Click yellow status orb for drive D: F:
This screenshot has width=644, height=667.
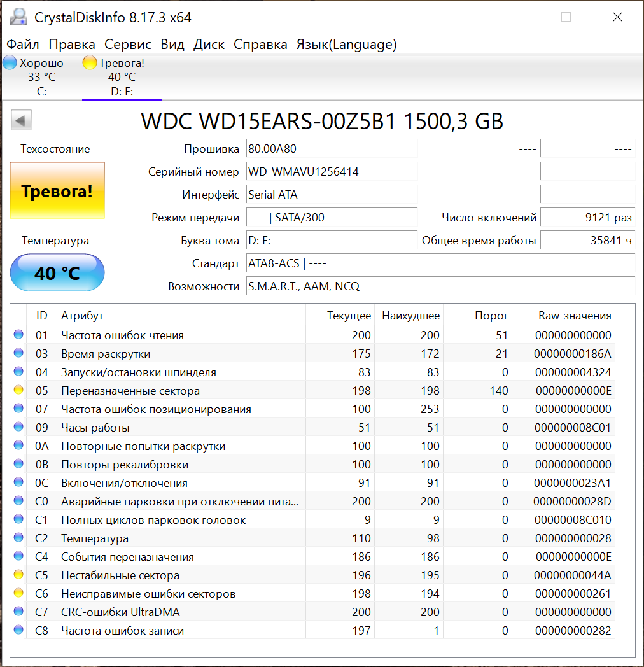pyautogui.click(x=90, y=63)
